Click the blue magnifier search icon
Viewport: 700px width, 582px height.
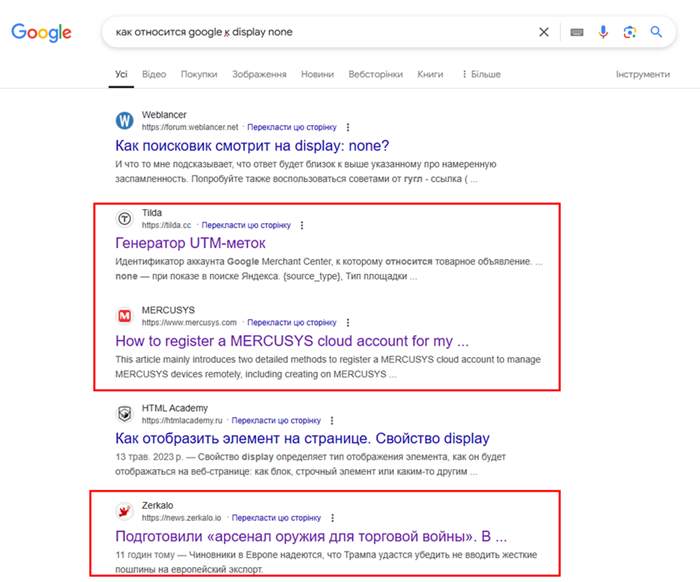[x=656, y=32]
